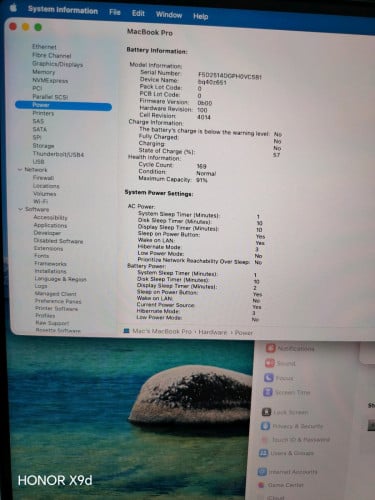Select SPI in the sidebar
Viewport: 375px width, 500px height.
pyautogui.click(x=37, y=137)
